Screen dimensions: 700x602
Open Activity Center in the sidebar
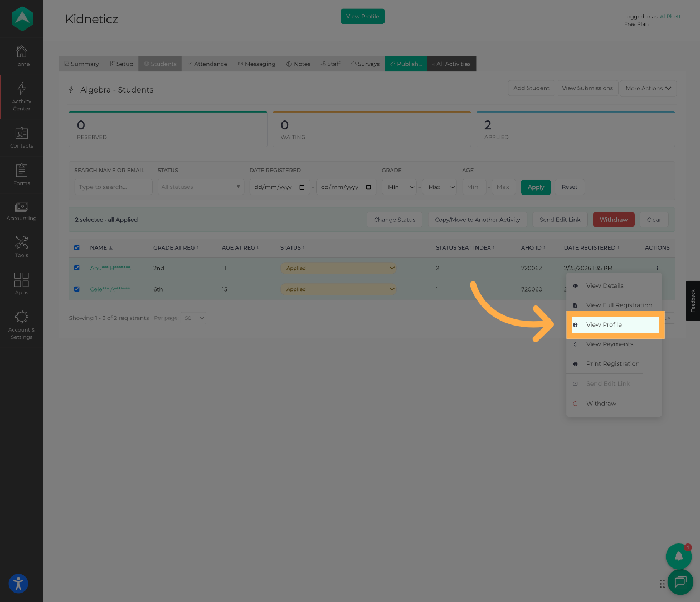tap(21, 96)
